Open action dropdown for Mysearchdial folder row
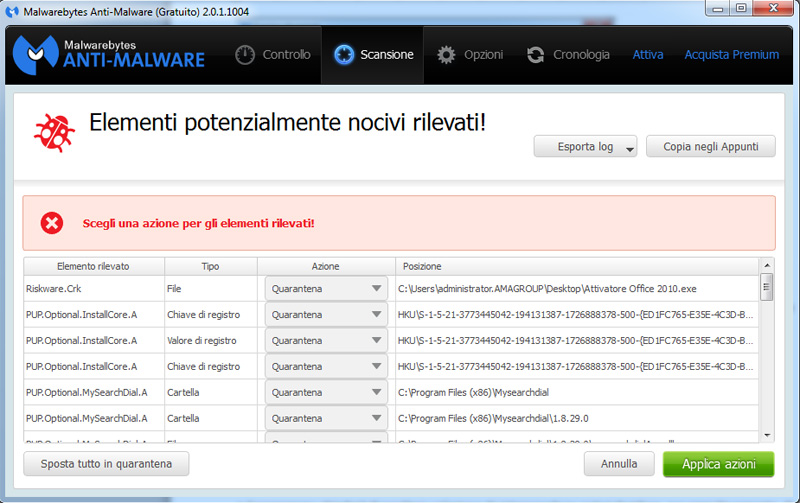The image size is (800, 503). [x=326, y=392]
